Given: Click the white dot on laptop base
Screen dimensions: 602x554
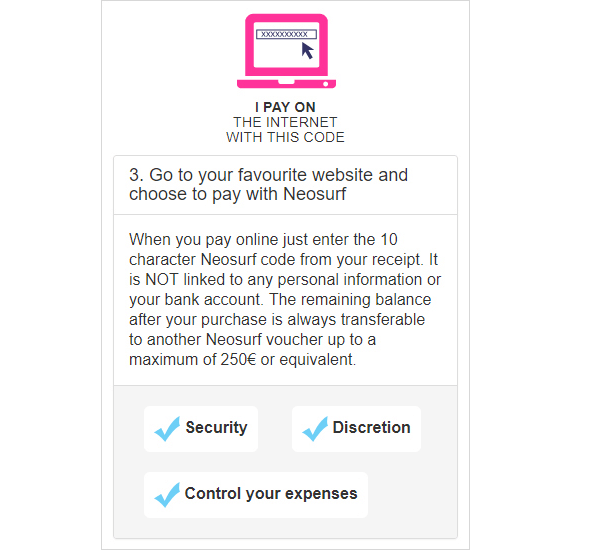Looking at the screenshot, I should point(326,84).
